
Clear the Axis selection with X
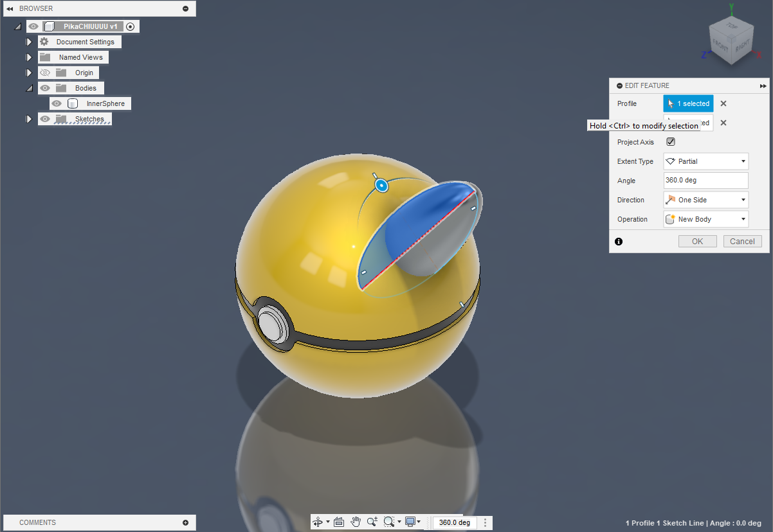click(723, 123)
